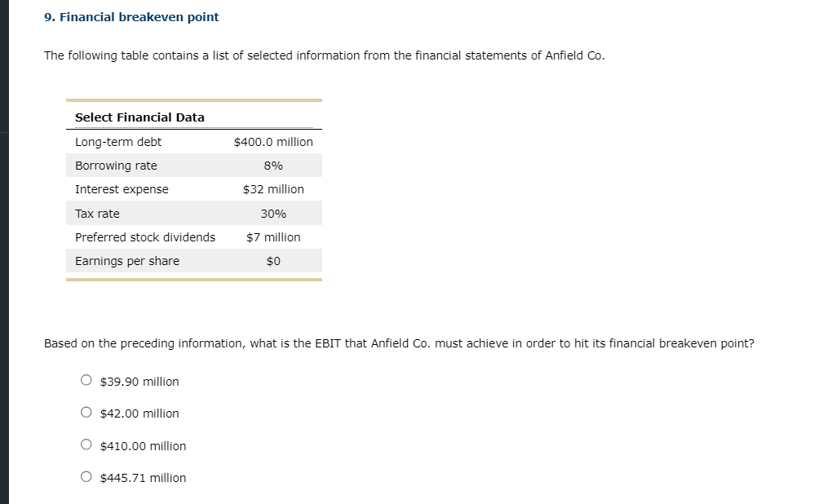
Task: Select the $39.90 million radio button
Action: [86, 380]
